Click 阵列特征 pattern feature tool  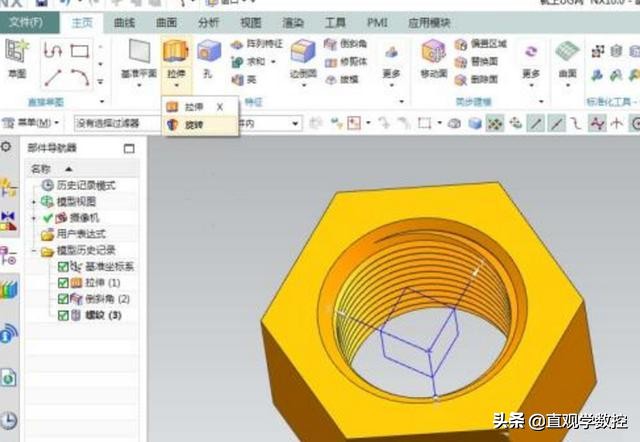click(x=257, y=44)
